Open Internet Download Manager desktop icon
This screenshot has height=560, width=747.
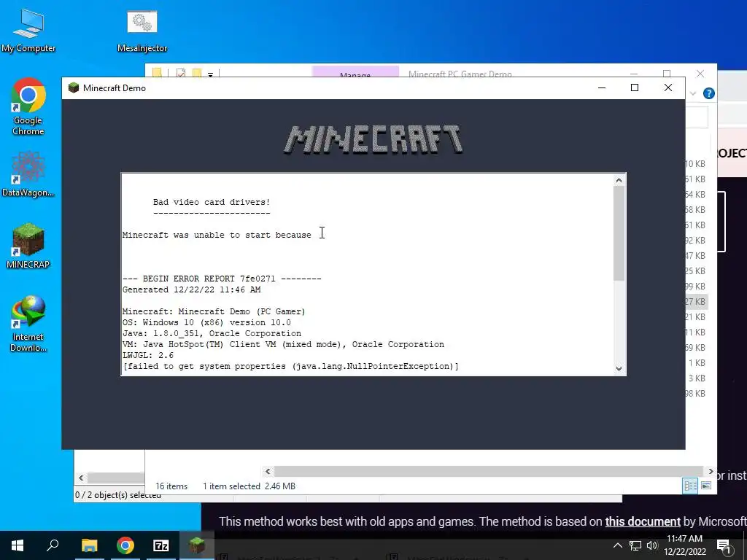point(28,324)
